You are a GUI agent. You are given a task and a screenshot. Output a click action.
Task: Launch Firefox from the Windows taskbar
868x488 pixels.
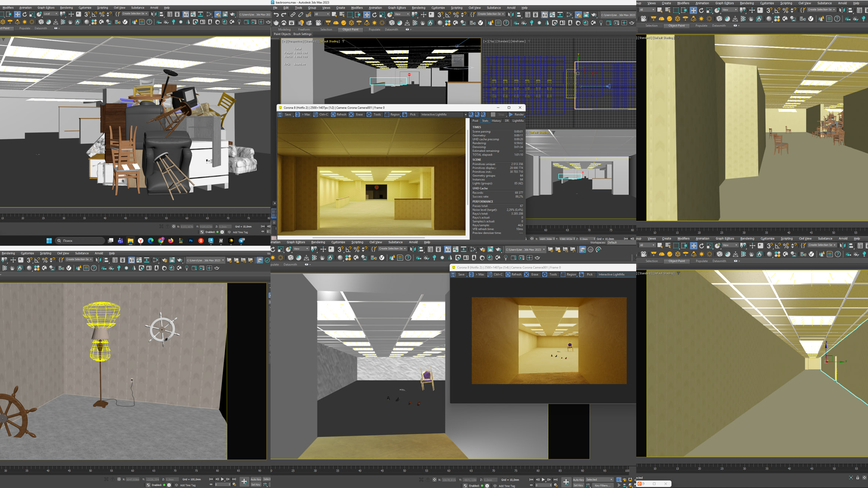(x=171, y=241)
